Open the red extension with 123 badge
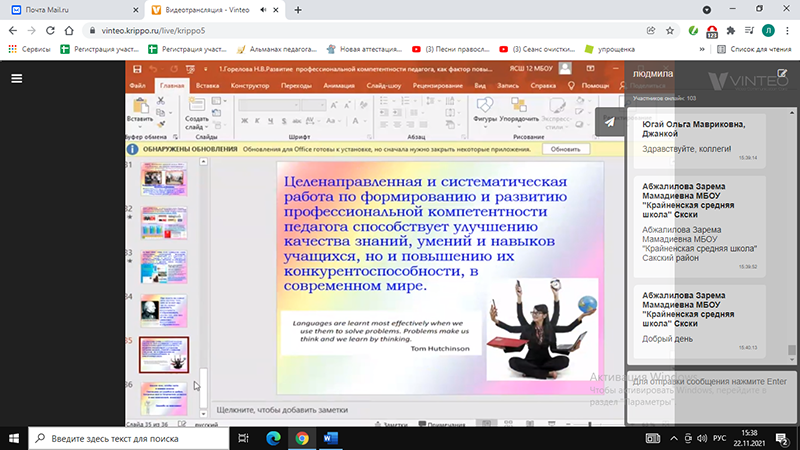The width and height of the screenshot is (800, 450). (712, 32)
